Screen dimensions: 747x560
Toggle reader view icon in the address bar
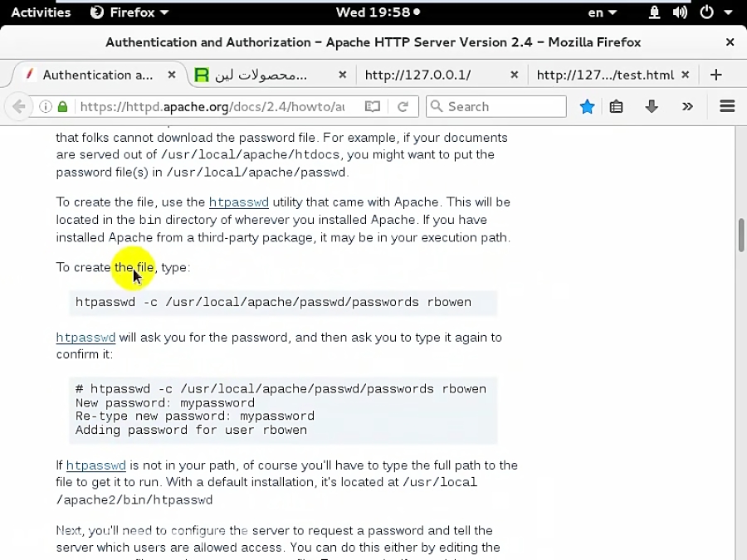tap(373, 106)
